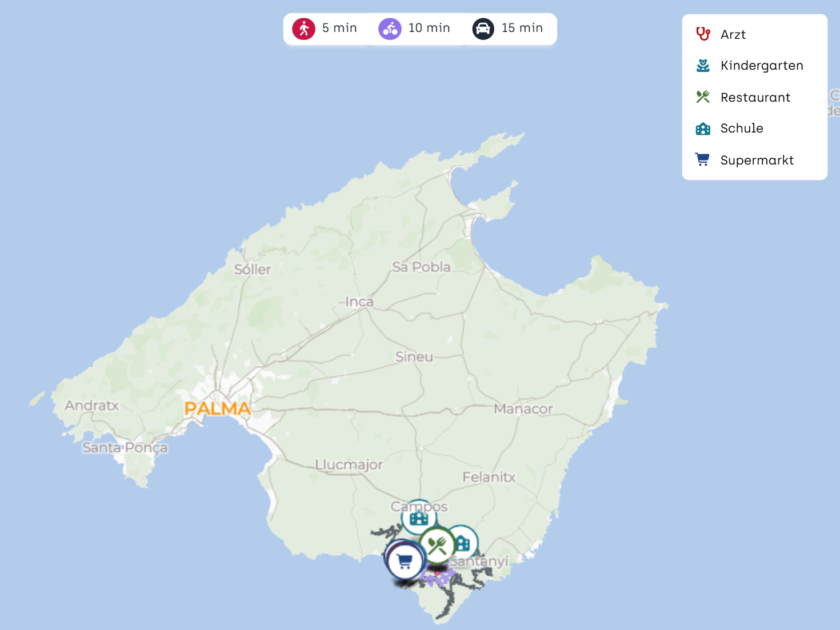This screenshot has width=840, height=630.
Task: Click the Felanitx label on map
Action: point(489,477)
